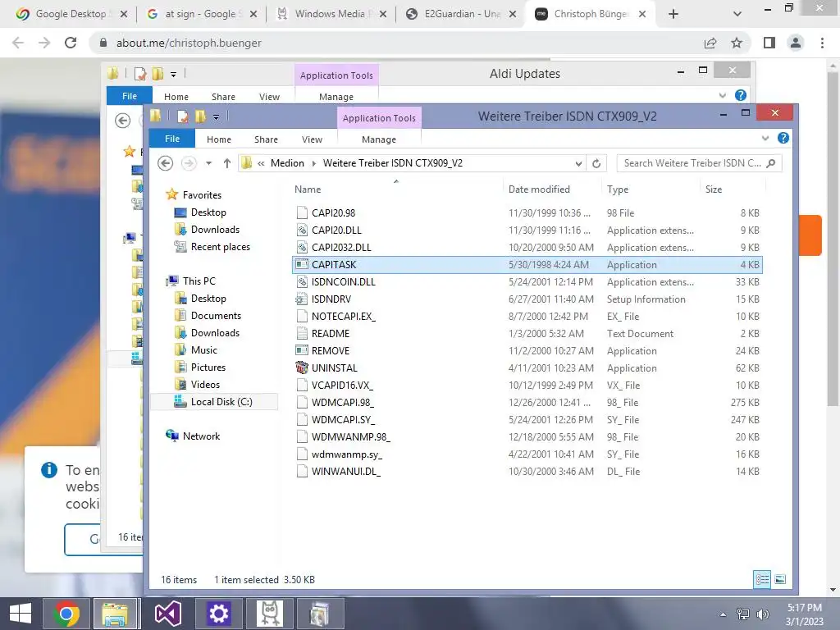Open Pictures folder under This PC

coord(208,367)
